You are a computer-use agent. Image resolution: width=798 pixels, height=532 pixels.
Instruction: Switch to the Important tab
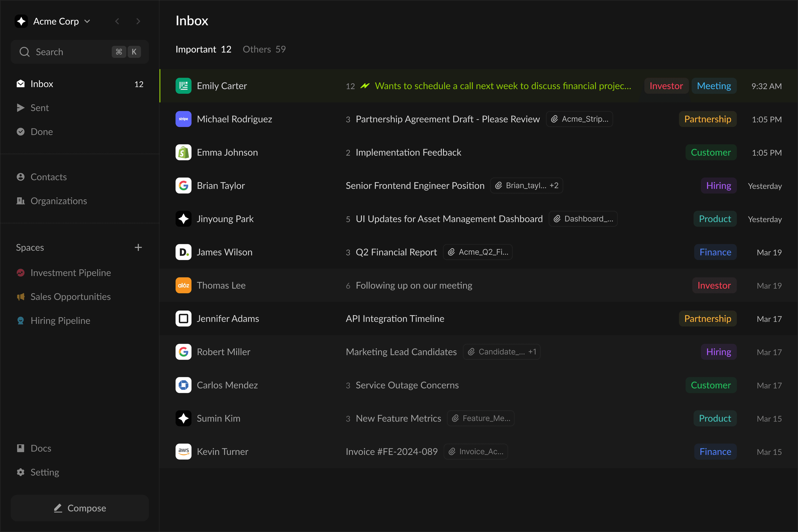(203, 49)
